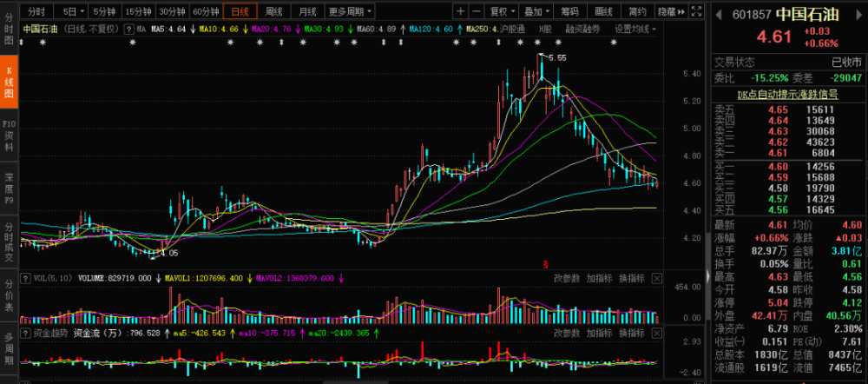Open 复权 adjustment dropdown
868x384 pixels.
[x=503, y=11]
